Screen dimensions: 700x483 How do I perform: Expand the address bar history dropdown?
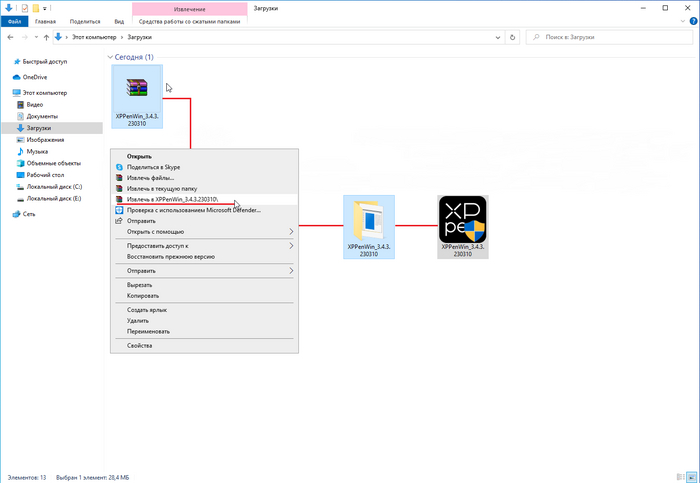498,37
